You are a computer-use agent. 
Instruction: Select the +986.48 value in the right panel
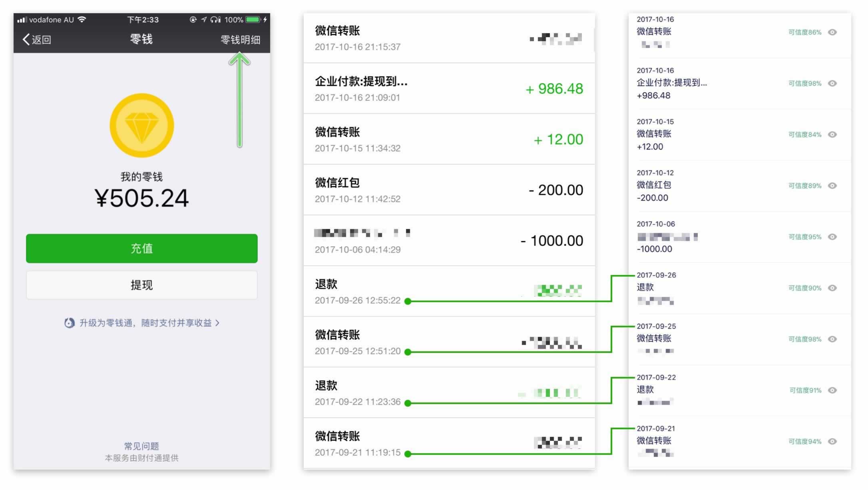tap(653, 96)
